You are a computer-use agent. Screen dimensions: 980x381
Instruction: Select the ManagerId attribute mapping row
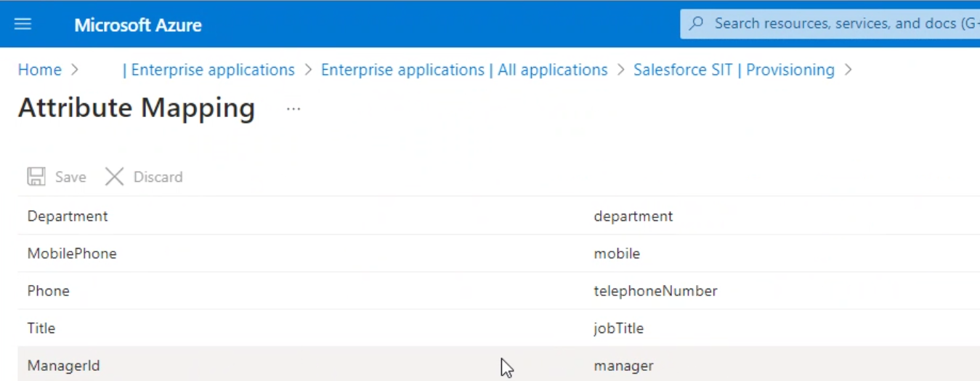(64, 366)
